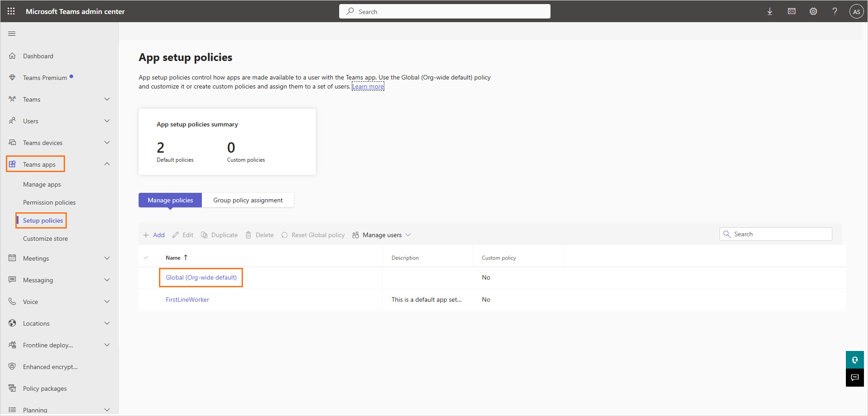Image resolution: width=868 pixels, height=416 pixels.
Task: Open the help question mark icon
Action: coord(835,11)
